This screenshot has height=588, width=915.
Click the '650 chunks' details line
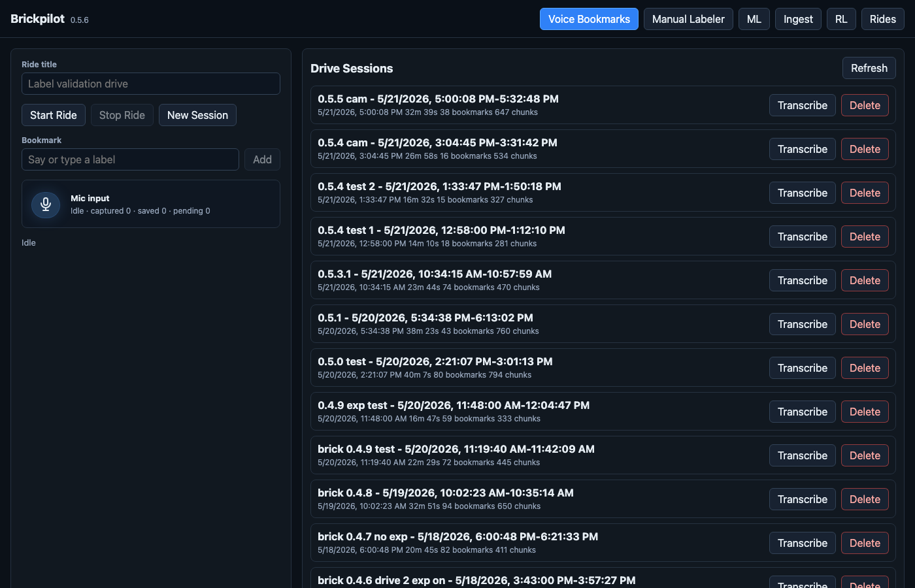(x=429, y=506)
